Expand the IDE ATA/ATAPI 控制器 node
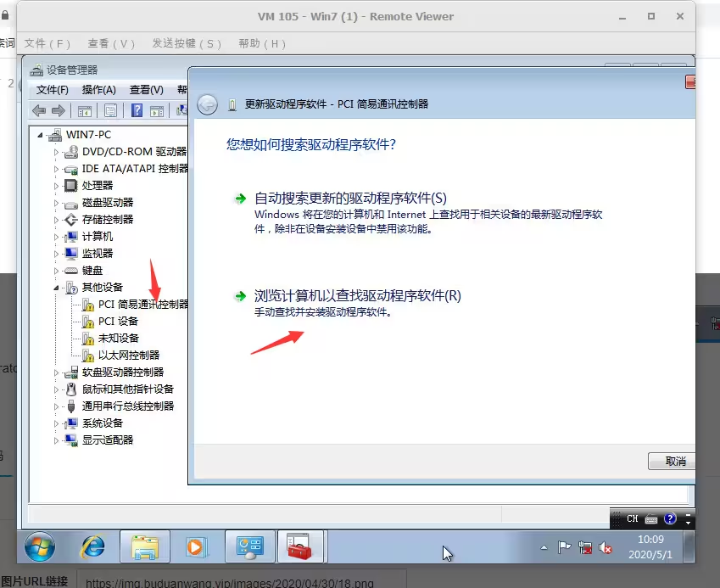 tap(56, 169)
